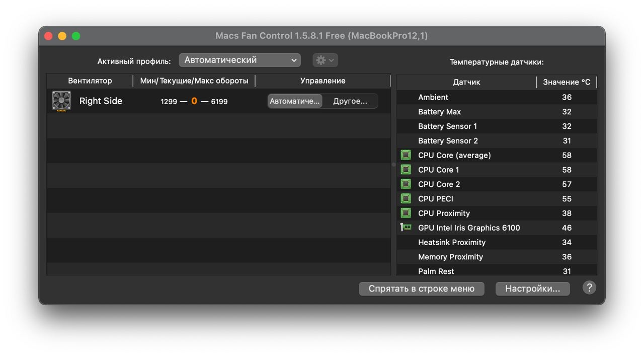This screenshot has width=644, height=356.
Task: Click Спрятать в строке меню button
Action: [x=422, y=289]
